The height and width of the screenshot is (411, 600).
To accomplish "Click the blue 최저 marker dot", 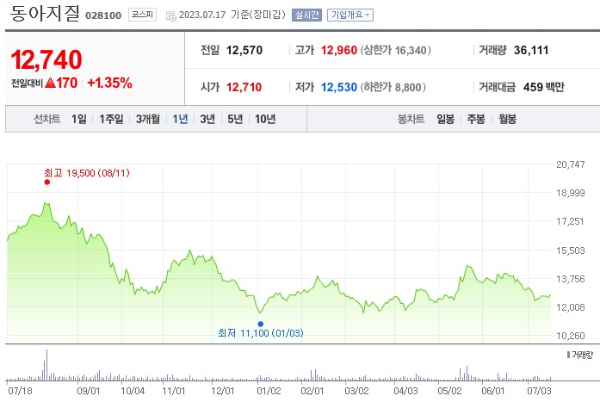I will 261,324.
